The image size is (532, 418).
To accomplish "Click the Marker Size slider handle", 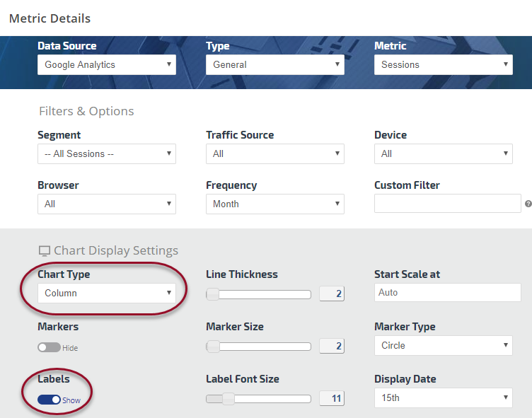I will pos(212,347).
